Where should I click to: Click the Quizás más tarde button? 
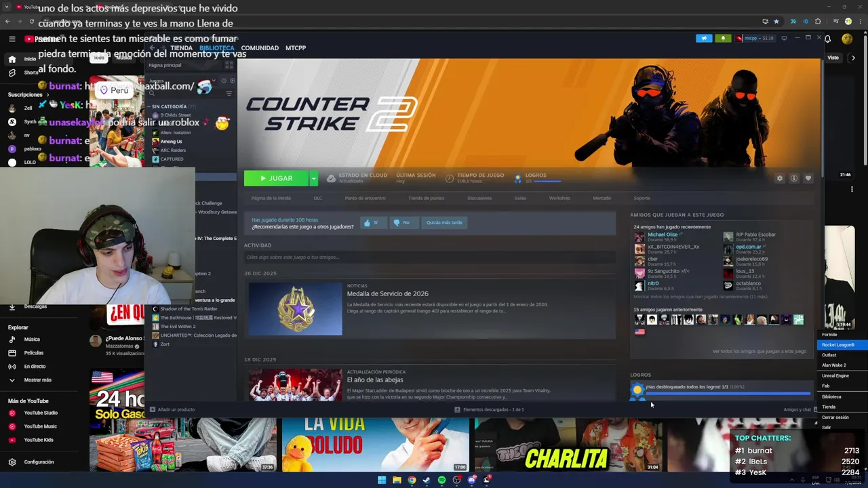(x=444, y=222)
